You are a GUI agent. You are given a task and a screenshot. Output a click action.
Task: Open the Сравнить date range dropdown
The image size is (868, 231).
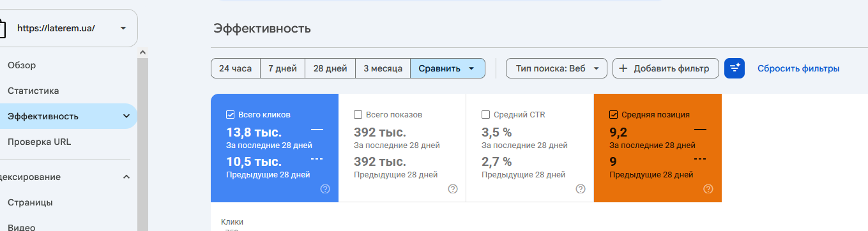pos(448,68)
